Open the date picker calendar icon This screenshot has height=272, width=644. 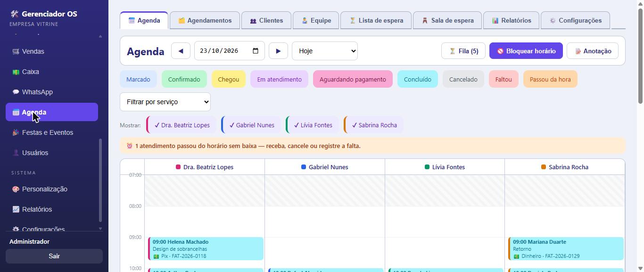point(256,51)
